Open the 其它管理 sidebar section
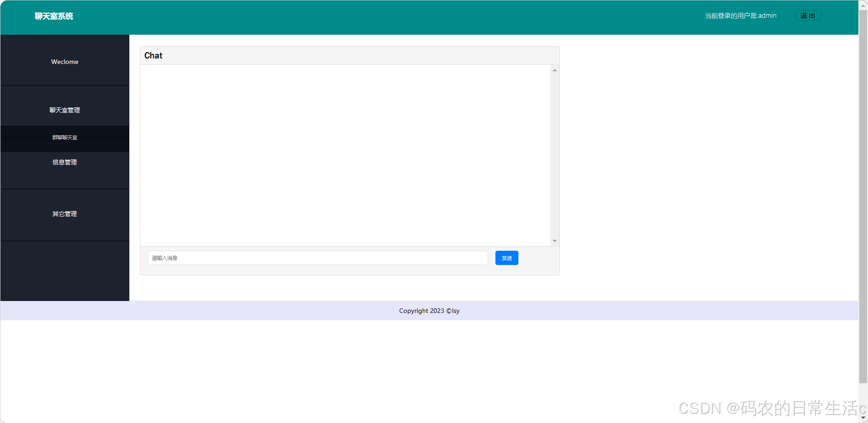The height and width of the screenshot is (423, 868). point(64,214)
